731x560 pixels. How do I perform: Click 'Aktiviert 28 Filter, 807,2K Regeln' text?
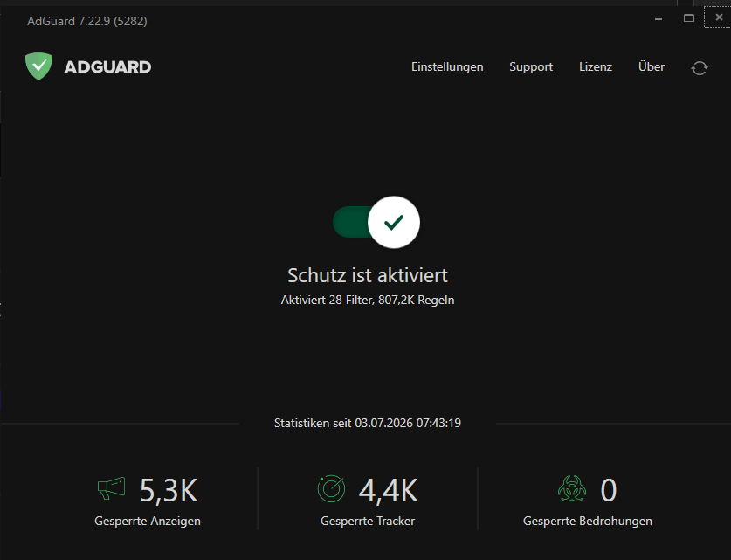coord(368,300)
